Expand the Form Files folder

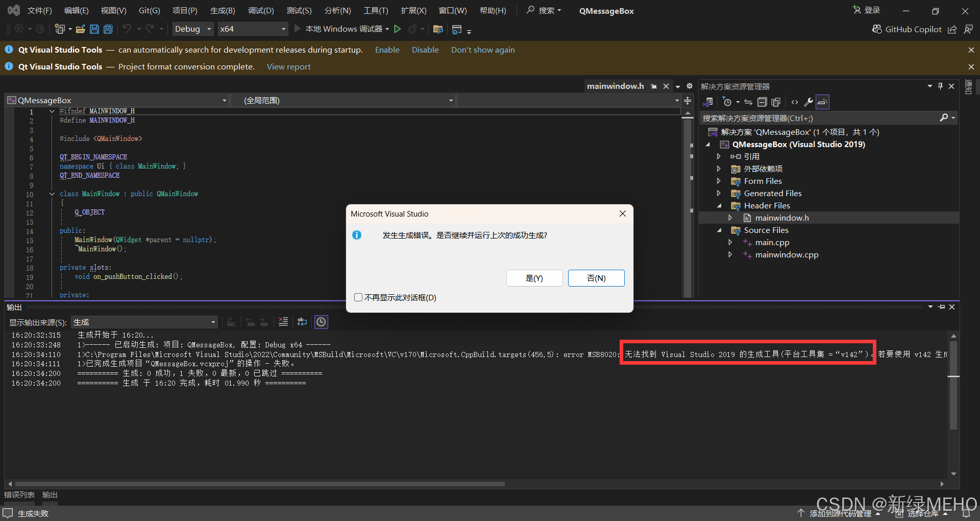pos(719,181)
